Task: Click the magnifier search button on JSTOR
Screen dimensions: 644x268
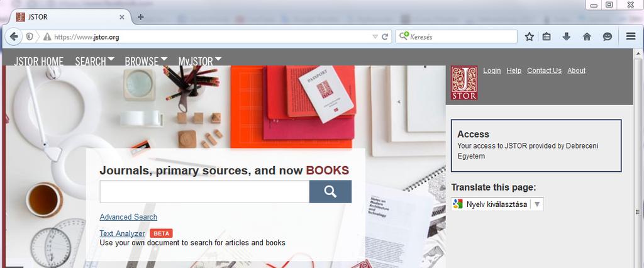Action: (330, 191)
